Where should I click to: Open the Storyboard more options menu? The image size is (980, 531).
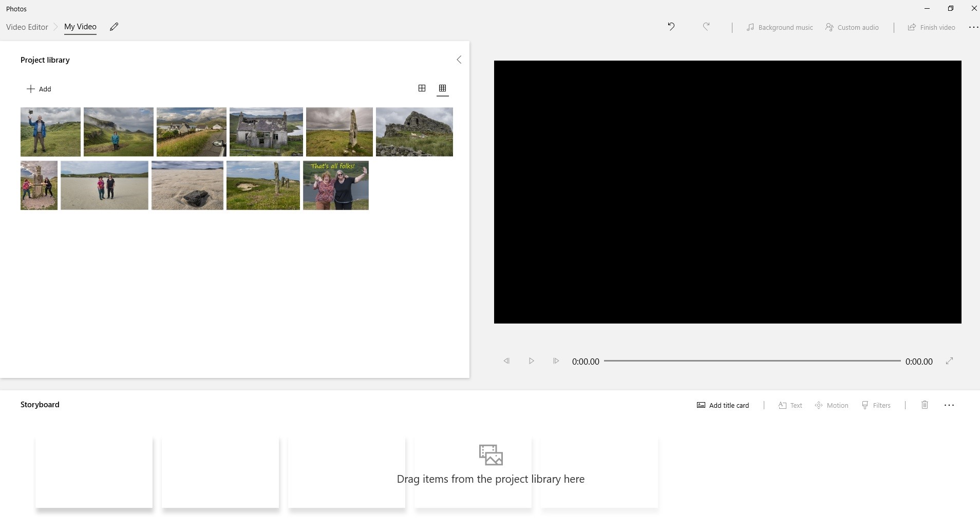tap(949, 405)
